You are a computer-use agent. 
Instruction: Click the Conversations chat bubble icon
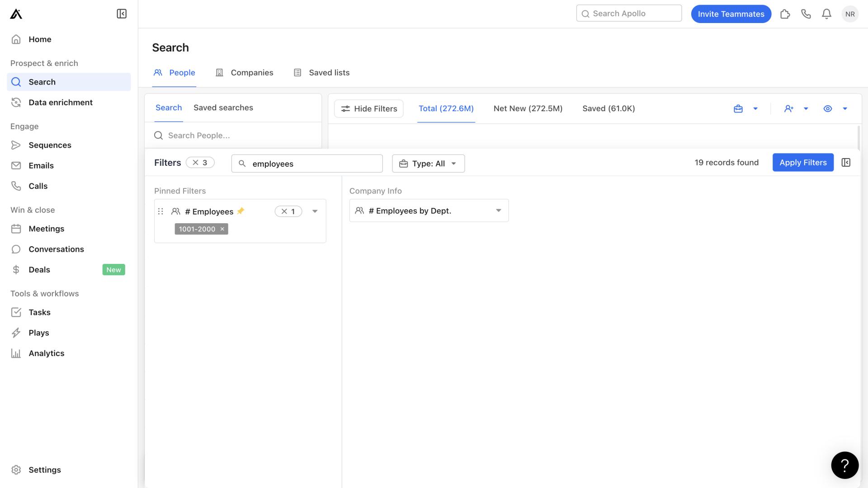click(x=16, y=249)
